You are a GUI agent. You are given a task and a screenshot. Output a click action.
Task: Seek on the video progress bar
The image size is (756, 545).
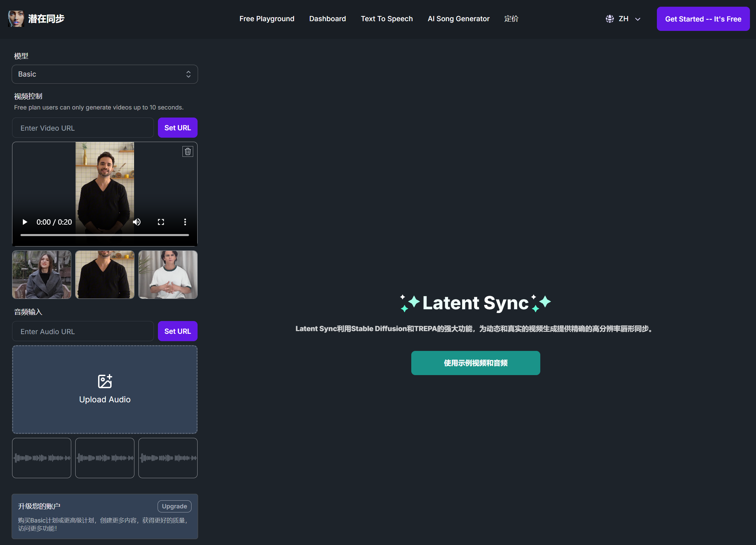(104, 235)
